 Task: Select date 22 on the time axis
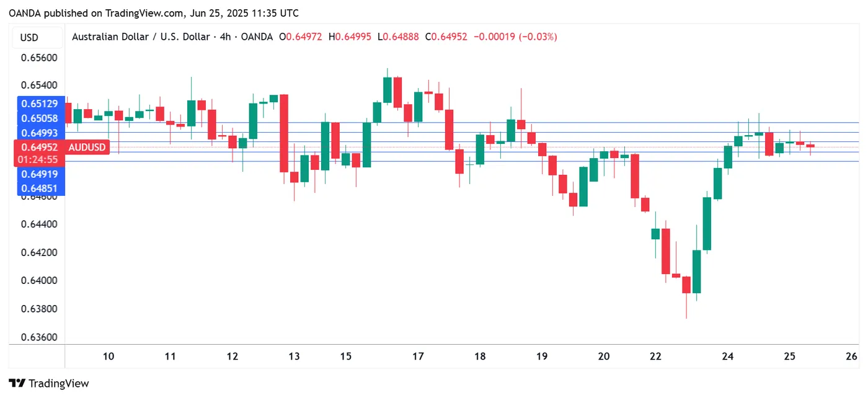pos(655,356)
